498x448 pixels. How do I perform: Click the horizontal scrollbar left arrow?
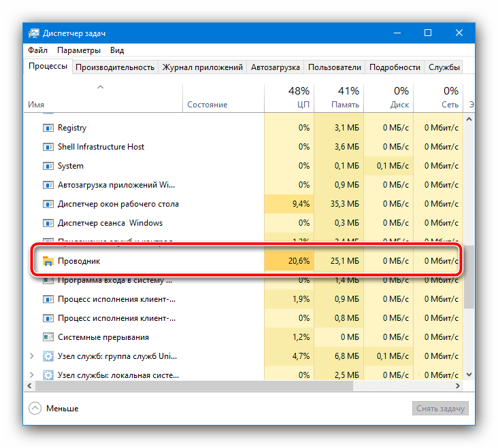29,386
